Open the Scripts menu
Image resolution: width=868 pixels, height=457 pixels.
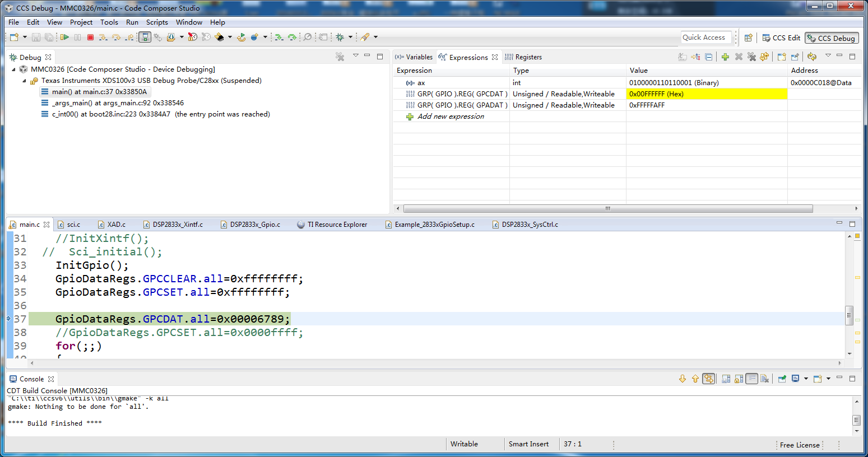[157, 22]
